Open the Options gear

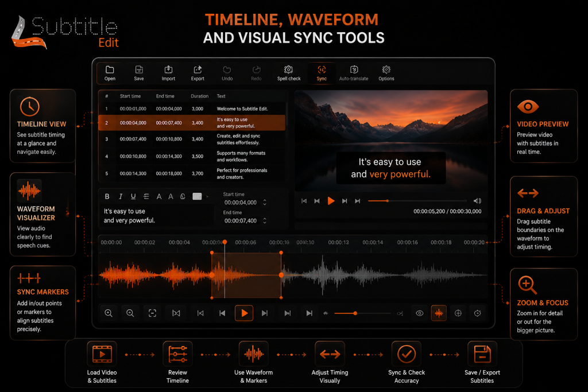tap(386, 73)
